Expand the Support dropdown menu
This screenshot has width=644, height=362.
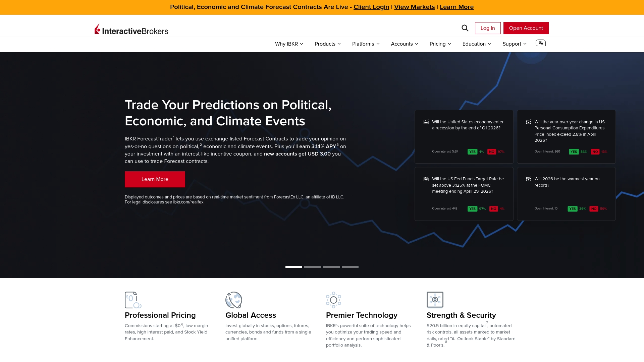514,44
